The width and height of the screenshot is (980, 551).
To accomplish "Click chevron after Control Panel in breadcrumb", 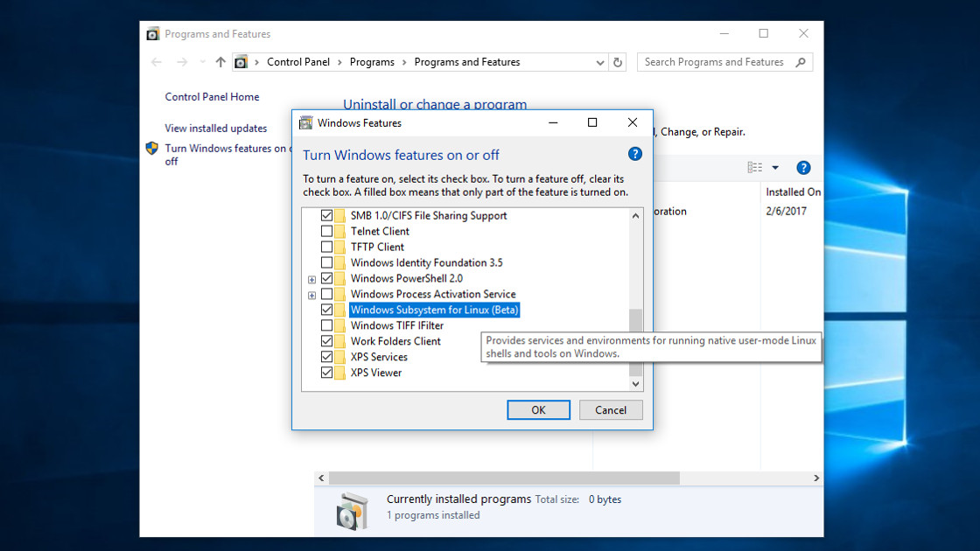I will [x=340, y=62].
